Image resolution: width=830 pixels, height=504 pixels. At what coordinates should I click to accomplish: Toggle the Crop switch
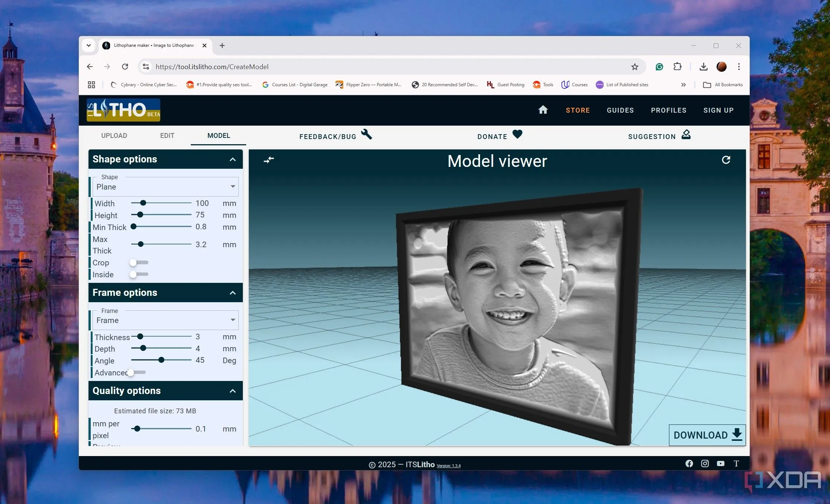tap(138, 262)
